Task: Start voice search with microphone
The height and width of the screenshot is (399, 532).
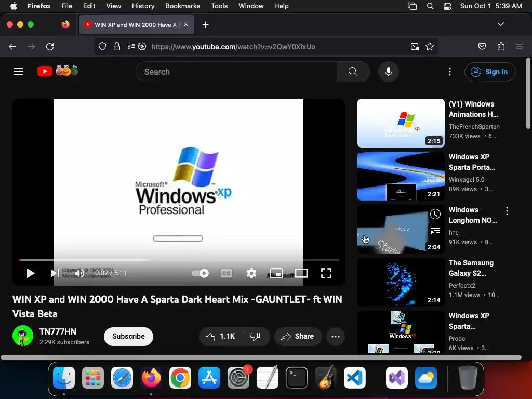Action: point(389,72)
